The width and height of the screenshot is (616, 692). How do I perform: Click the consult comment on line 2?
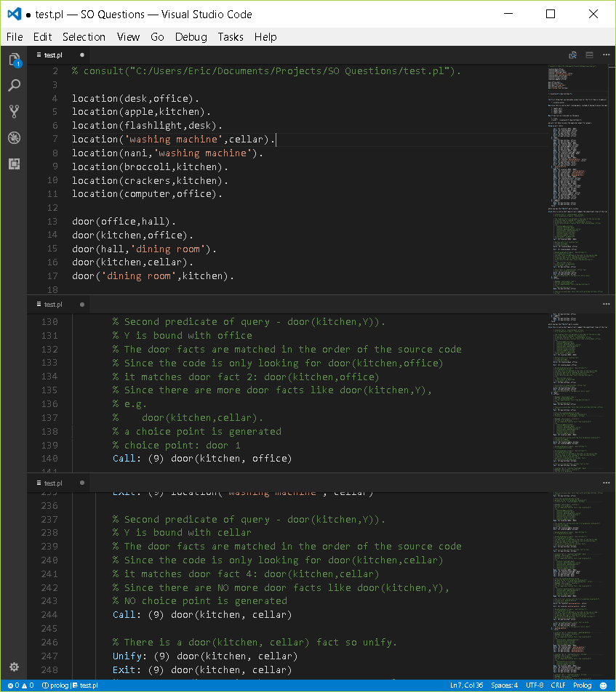click(x=266, y=71)
